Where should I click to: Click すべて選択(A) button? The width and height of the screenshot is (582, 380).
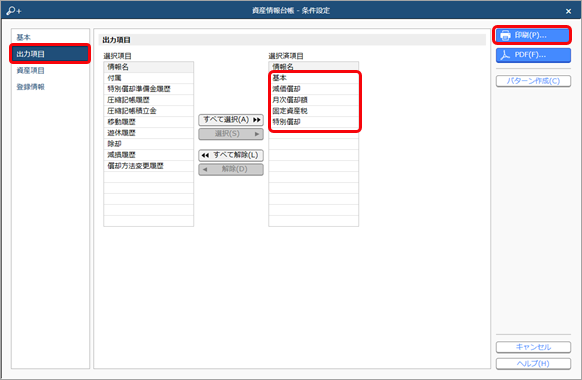[x=231, y=119]
